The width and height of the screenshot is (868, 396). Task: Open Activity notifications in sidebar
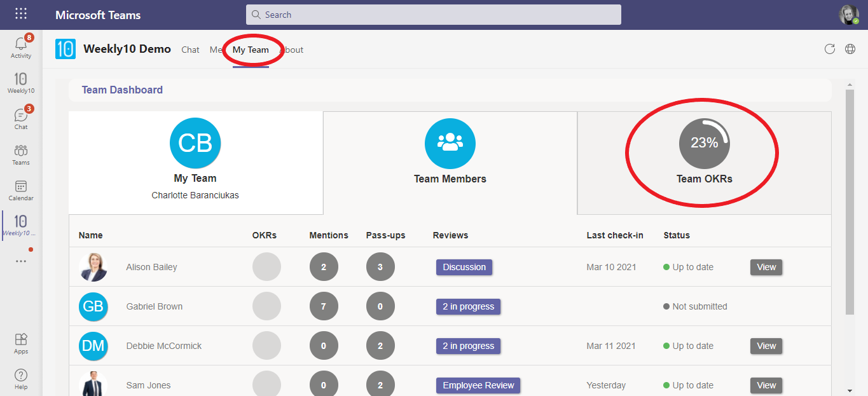21,46
